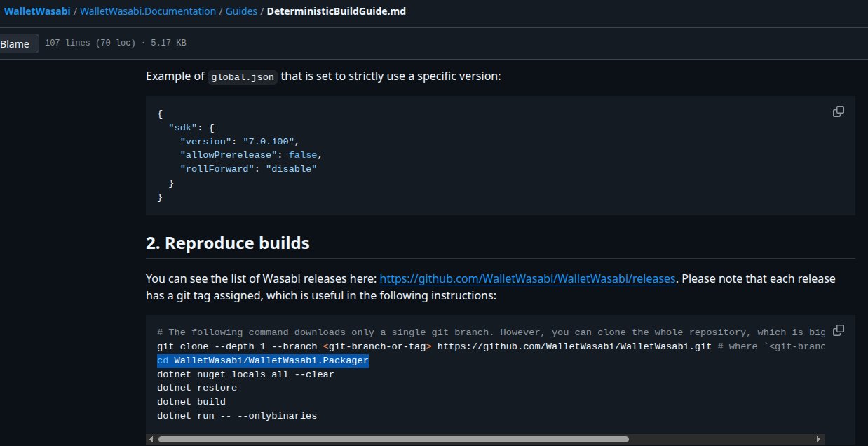Click horizontal scrollbar thumb of code block
Image resolution: width=868 pixels, height=446 pixels.
(x=393, y=440)
